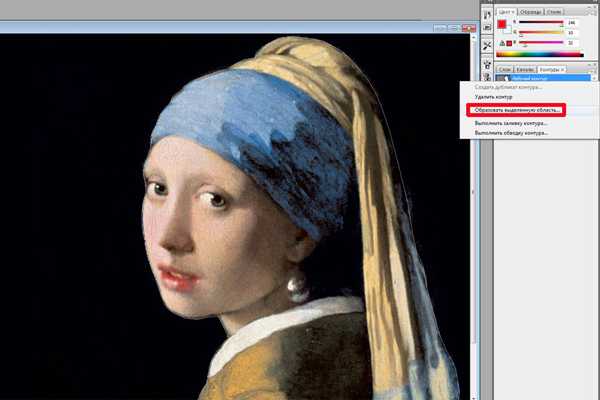Choose 'Выполнить обводку контура...' menu entry
Viewport: 600px width, 400px height.
(x=512, y=133)
